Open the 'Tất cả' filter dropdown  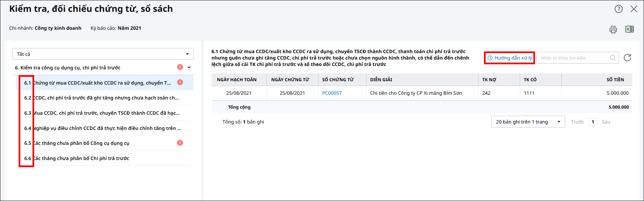pos(103,54)
